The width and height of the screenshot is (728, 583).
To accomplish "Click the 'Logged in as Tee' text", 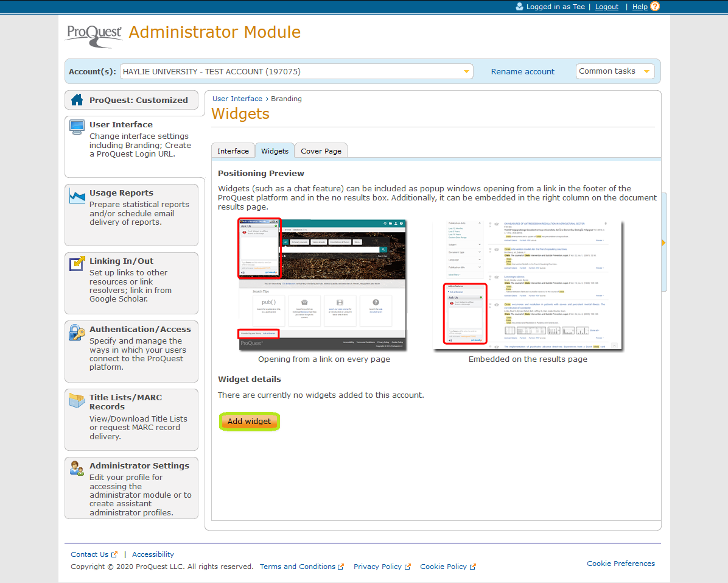I will 555,7.
